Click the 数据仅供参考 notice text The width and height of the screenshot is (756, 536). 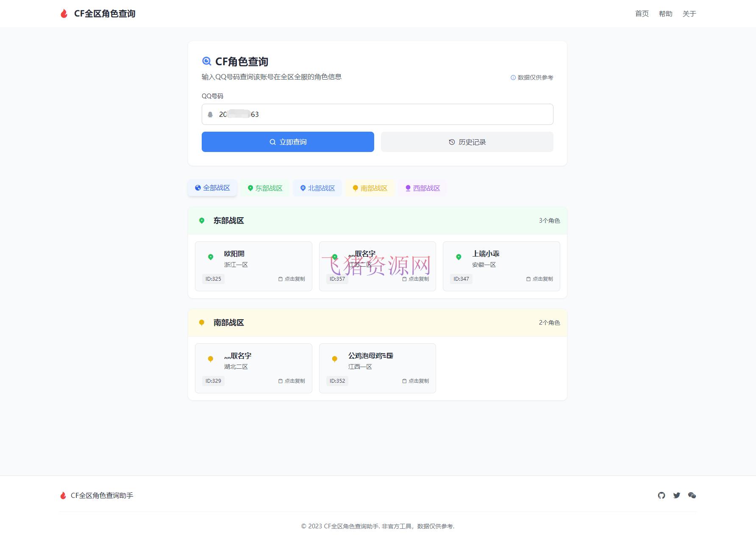(536, 77)
